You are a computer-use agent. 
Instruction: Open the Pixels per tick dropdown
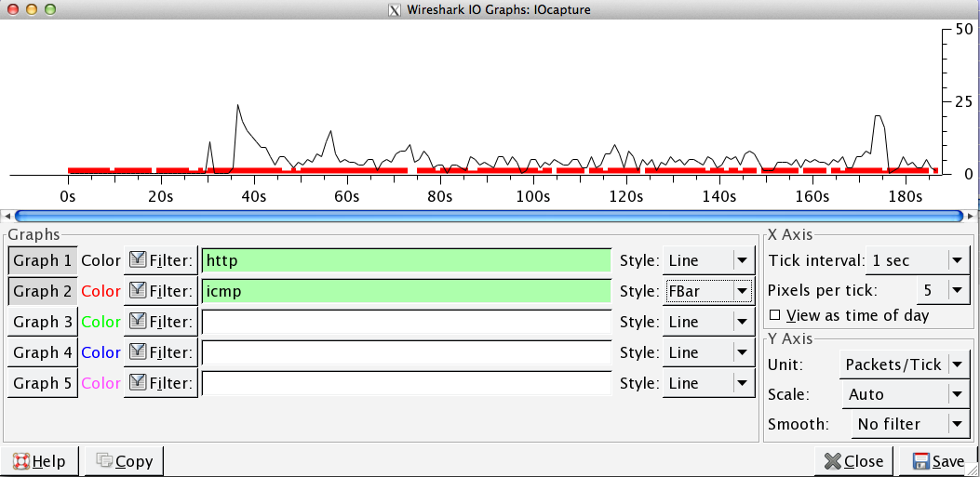[x=943, y=290]
